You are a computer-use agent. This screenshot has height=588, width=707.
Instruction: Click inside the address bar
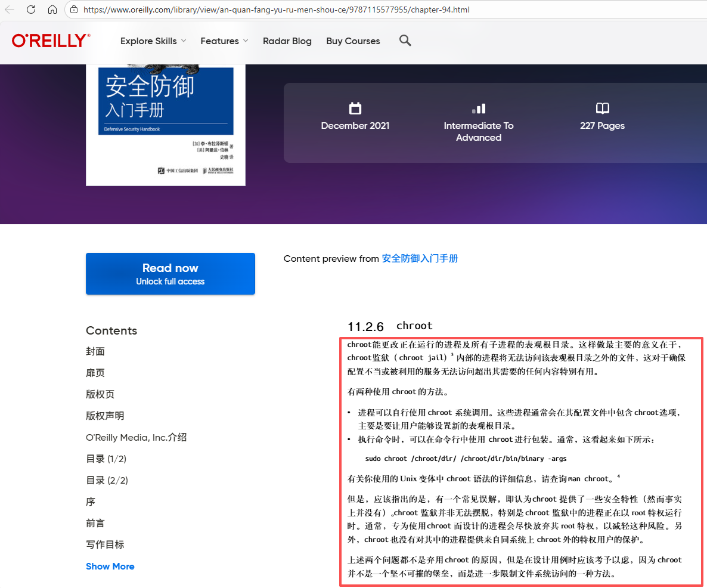[x=268, y=10]
